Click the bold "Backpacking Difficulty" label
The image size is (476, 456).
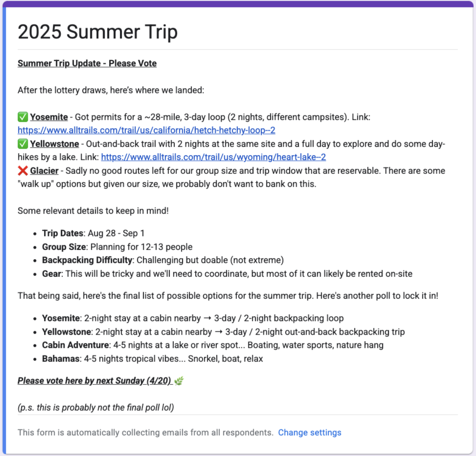click(87, 260)
